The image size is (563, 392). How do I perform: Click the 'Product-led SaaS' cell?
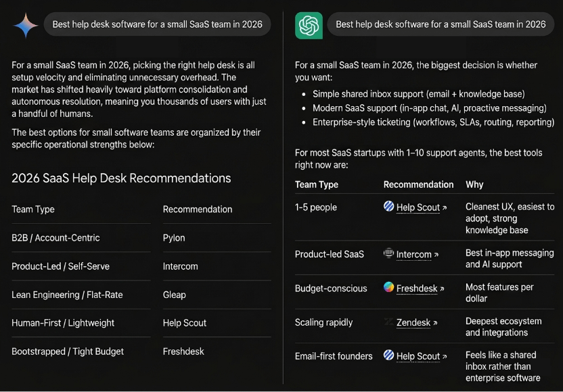click(330, 254)
